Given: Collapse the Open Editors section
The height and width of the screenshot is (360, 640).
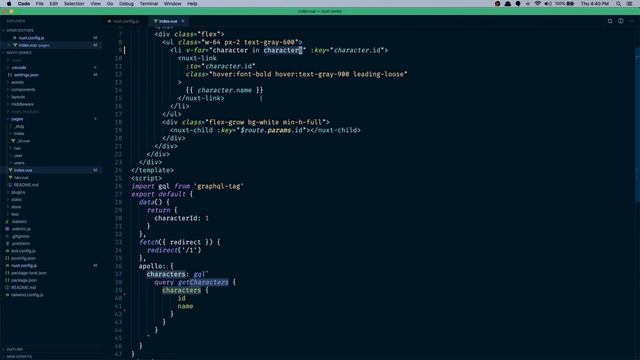Looking at the screenshot, I should [20, 31].
